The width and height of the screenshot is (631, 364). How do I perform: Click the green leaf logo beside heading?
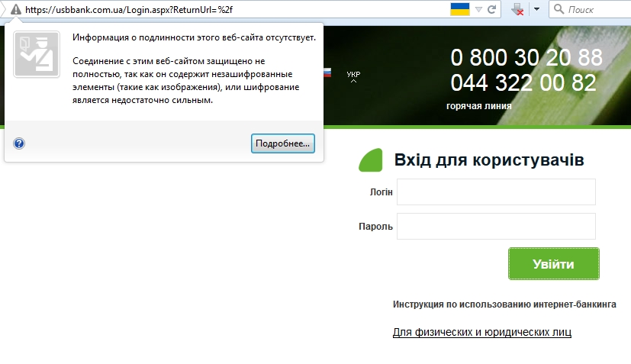click(371, 160)
